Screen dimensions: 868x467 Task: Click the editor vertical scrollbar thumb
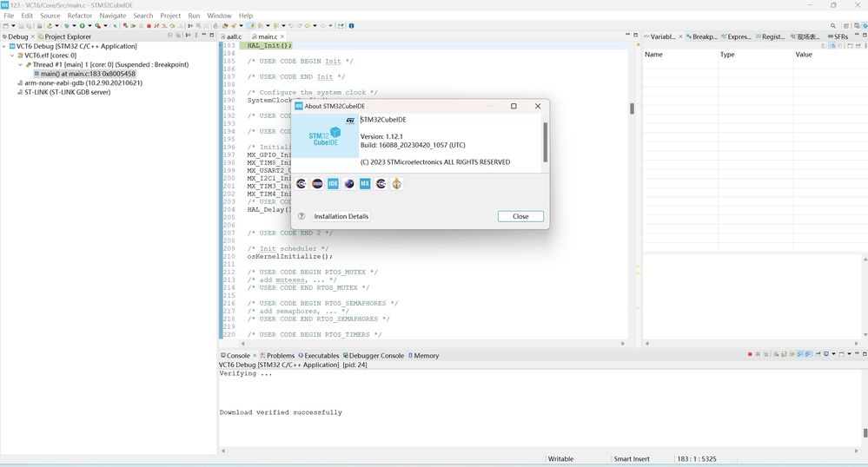point(632,109)
